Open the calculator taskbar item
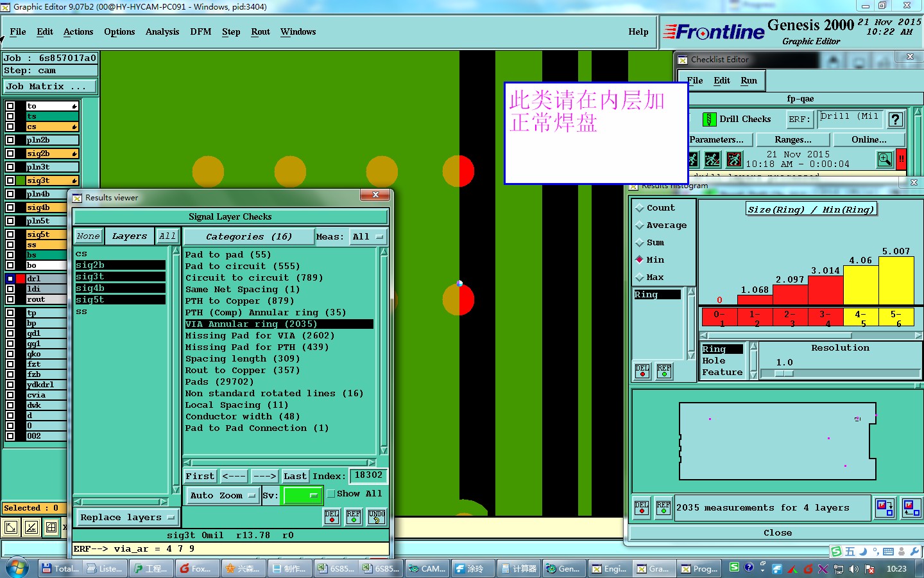 (x=518, y=568)
